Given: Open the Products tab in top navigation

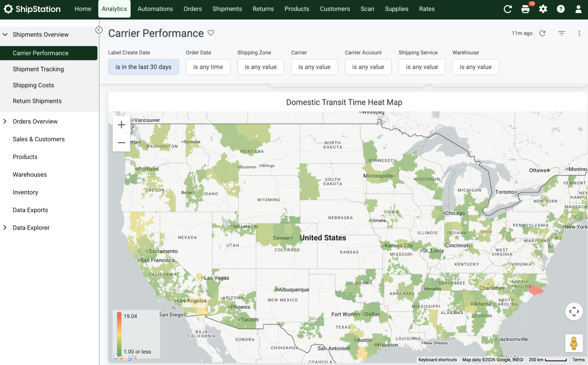Looking at the screenshot, I should [297, 9].
